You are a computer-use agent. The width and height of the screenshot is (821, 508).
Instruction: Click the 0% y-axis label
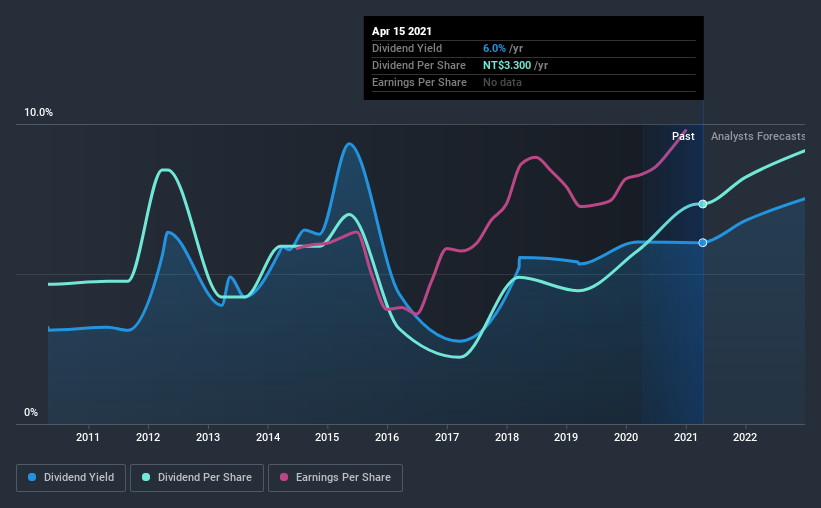tap(31, 413)
